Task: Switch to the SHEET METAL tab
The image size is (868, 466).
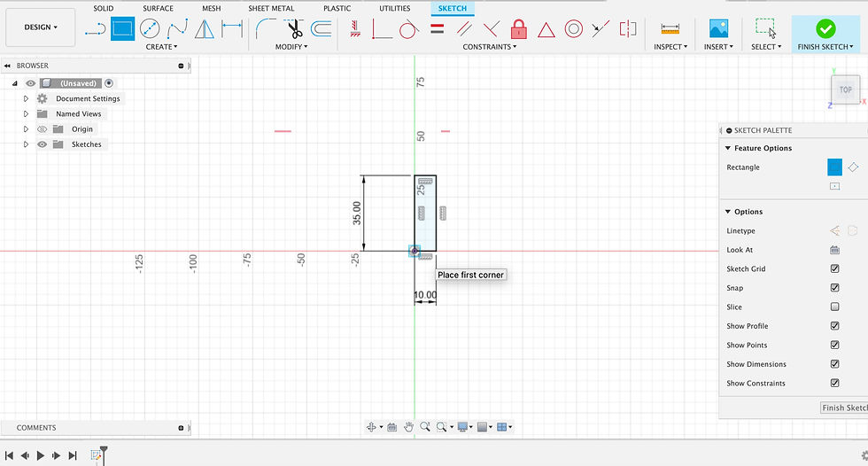Action: tap(271, 8)
